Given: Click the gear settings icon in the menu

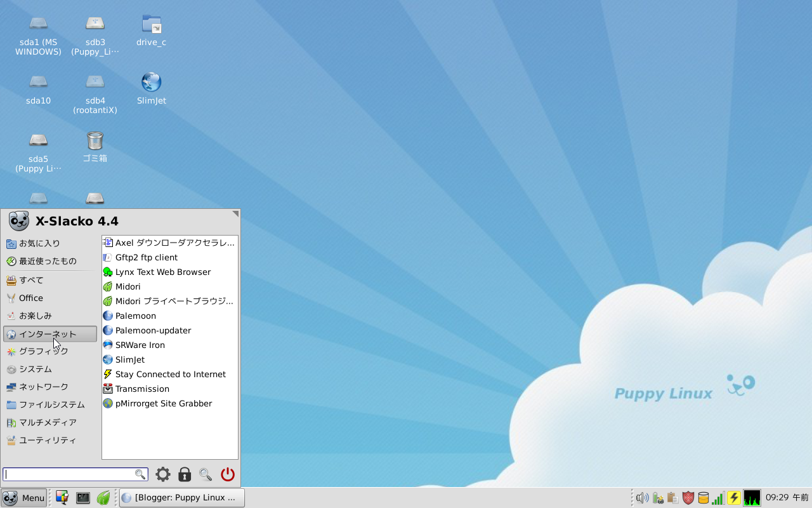Looking at the screenshot, I should 162,474.
